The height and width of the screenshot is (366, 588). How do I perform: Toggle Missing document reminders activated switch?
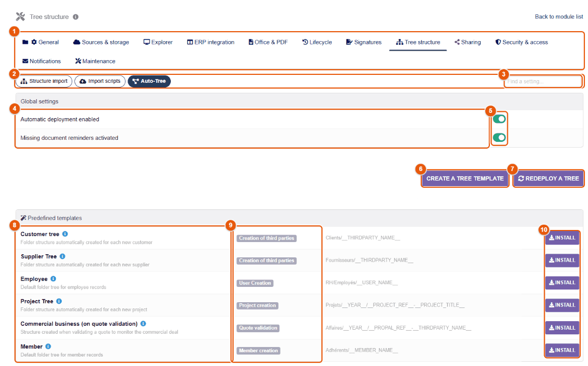coord(499,138)
